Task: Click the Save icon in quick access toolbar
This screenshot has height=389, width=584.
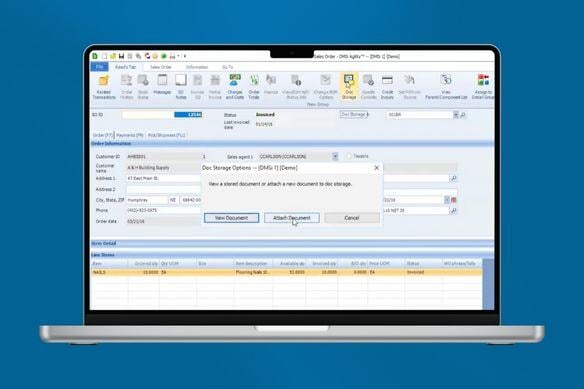Action: pos(121,56)
